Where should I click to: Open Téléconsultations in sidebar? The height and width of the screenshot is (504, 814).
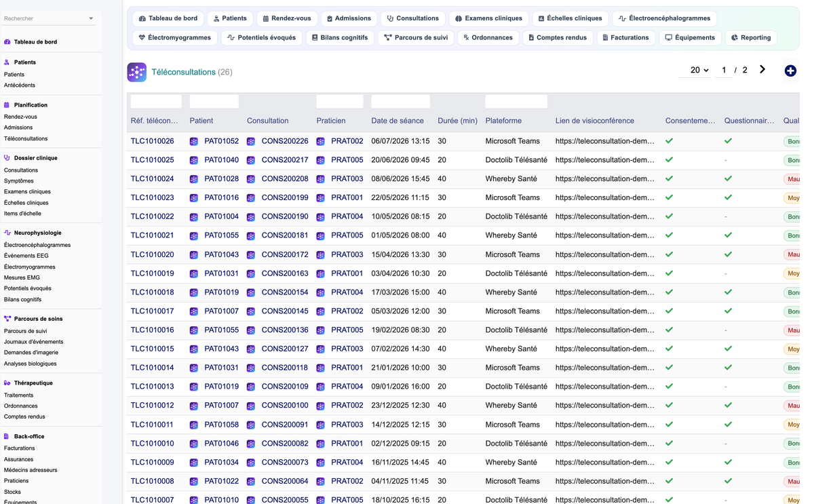[26, 138]
